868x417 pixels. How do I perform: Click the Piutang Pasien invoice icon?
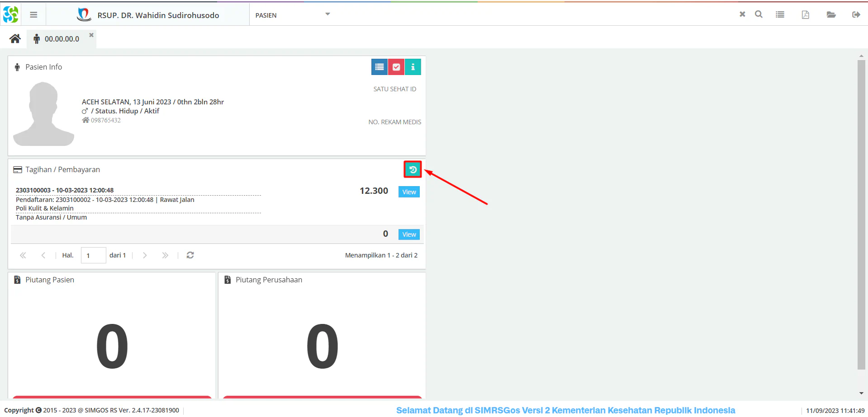click(x=17, y=280)
